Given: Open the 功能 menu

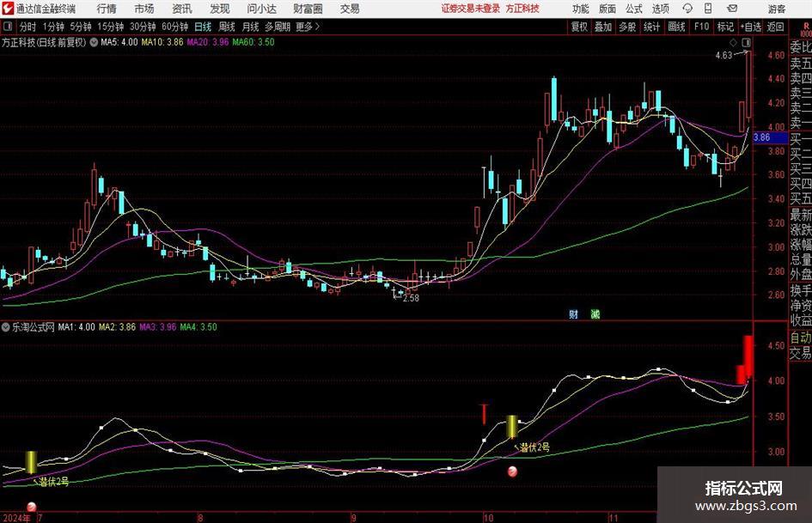Looking at the screenshot, I should coord(581,9).
